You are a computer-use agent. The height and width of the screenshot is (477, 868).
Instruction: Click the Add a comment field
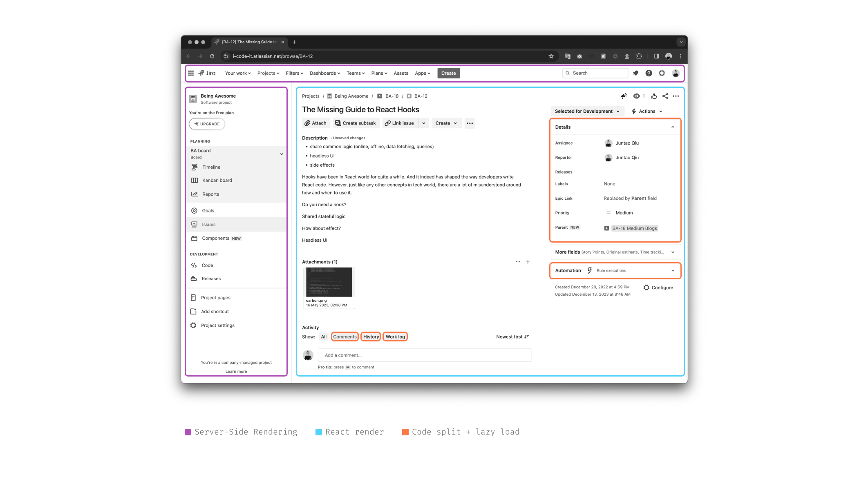tap(425, 355)
